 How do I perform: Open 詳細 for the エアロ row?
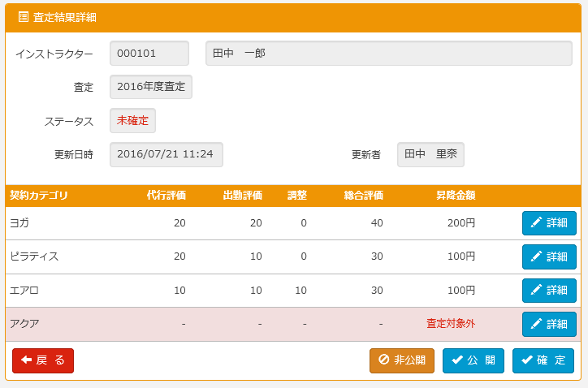coord(549,291)
